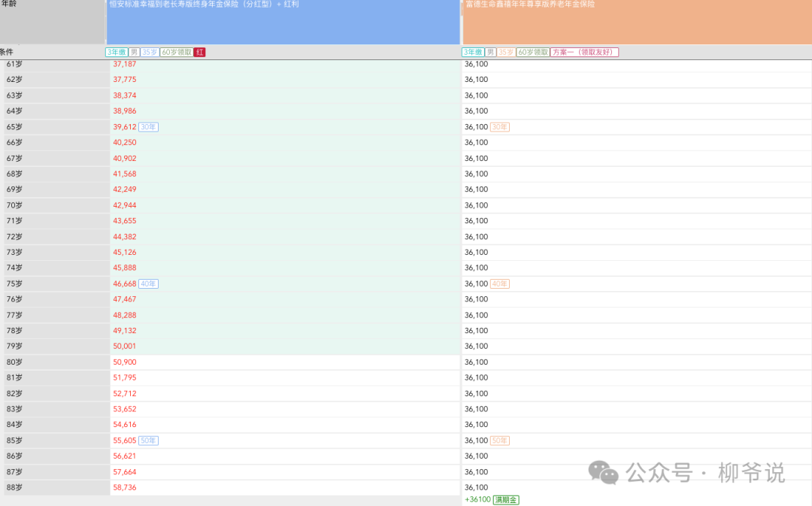Screen dimensions: 812x506
Task: Click the blue 40年 marker beside 46,668
Action: tap(149, 283)
